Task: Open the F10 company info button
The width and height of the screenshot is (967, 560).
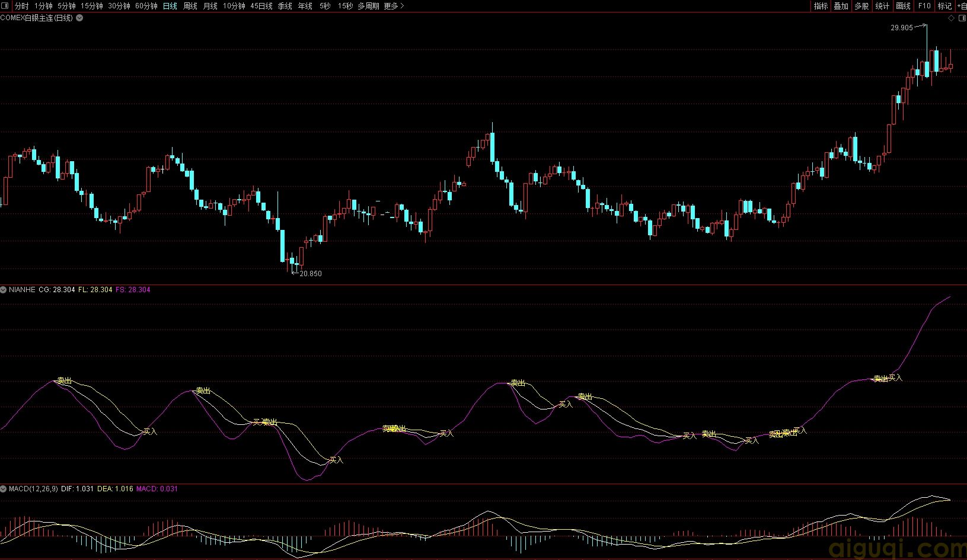Action: pyautogui.click(x=924, y=6)
